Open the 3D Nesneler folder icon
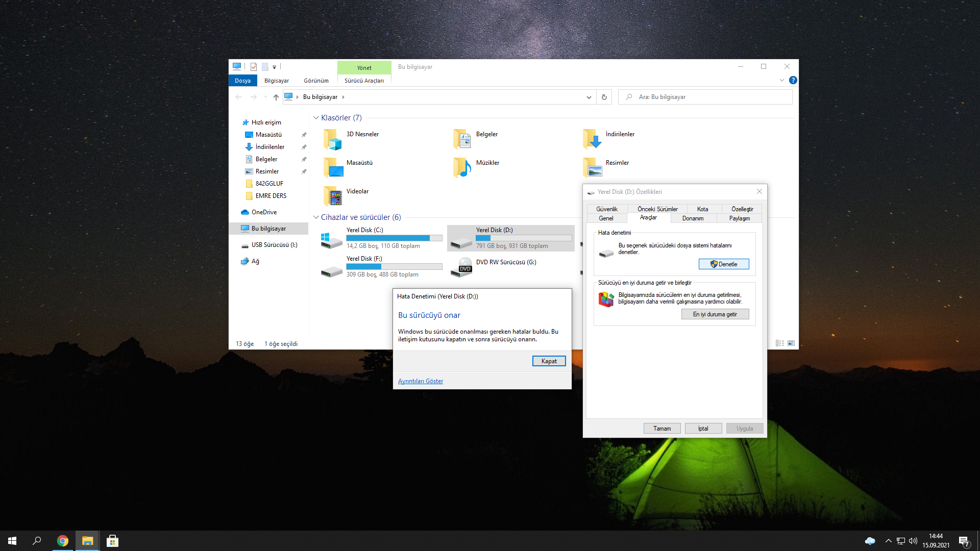The width and height of the screenshot is (980, 551). [x=332, y=139]
